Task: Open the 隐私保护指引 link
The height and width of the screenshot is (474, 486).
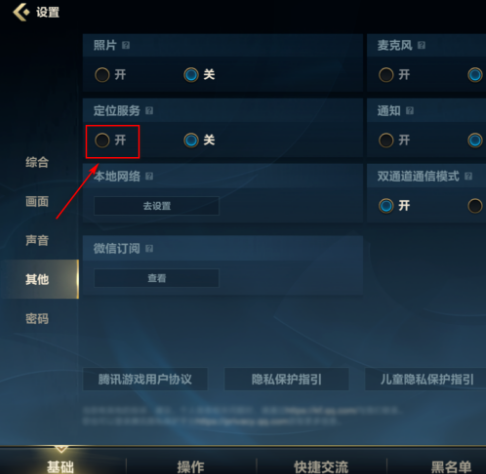Action: pos(287,379)
